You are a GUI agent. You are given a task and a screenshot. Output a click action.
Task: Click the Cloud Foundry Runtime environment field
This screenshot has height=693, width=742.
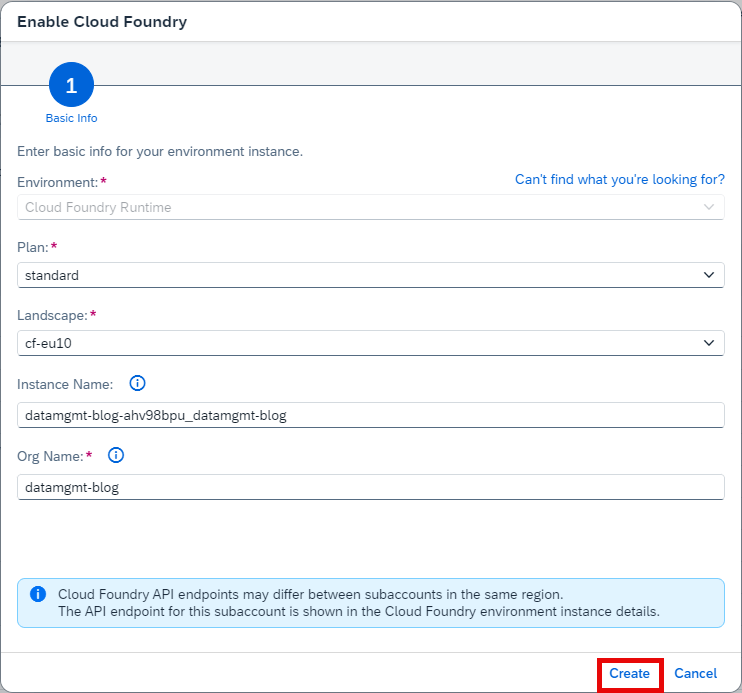click(x=371, y=207)
